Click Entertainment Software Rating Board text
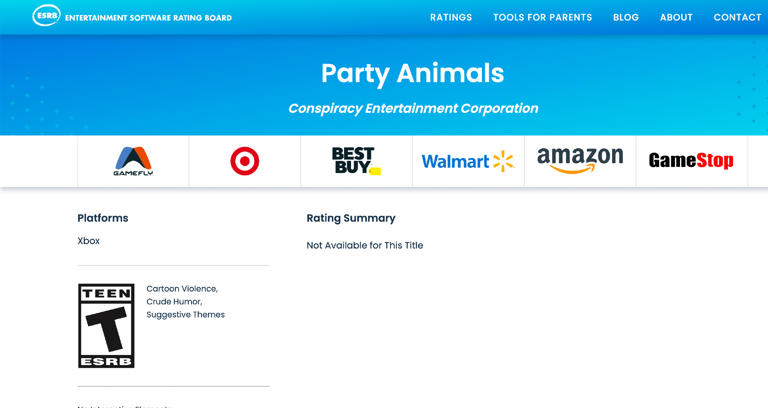 coord(148,18)
